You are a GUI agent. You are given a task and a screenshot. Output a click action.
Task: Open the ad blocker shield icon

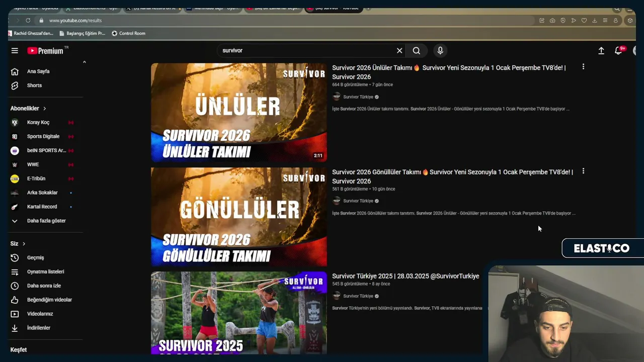coord(563,21)
